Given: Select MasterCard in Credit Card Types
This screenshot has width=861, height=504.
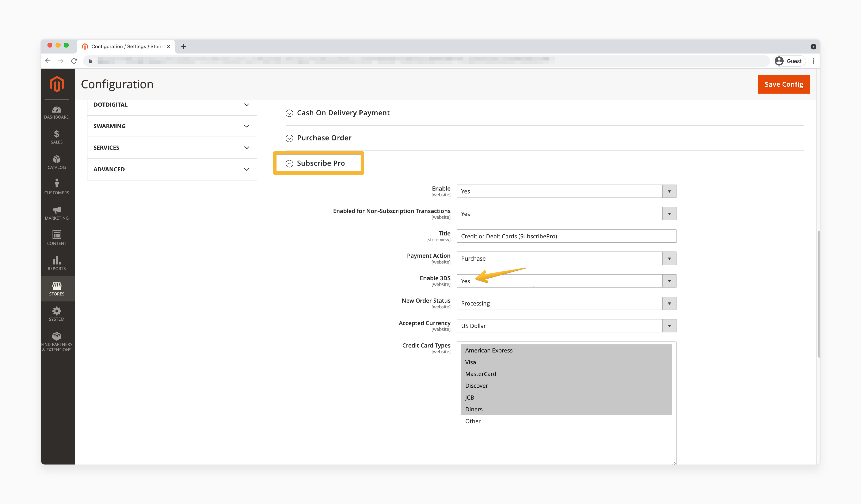Looking at the screenshot, I should coord(566,374).
